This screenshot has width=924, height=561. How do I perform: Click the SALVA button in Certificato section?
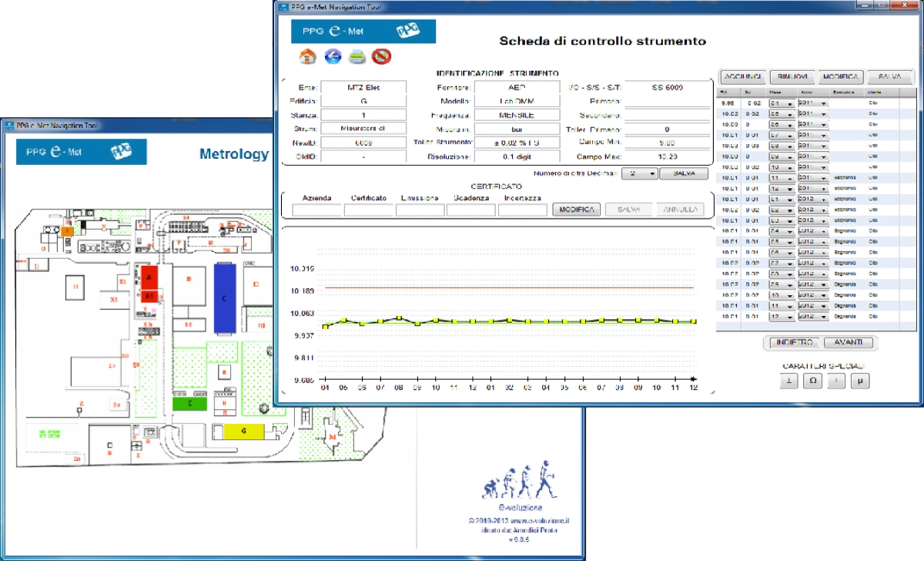point(628,210)
